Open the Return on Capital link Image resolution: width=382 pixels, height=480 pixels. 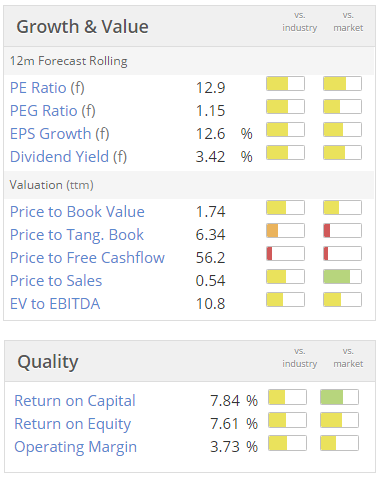75,401
